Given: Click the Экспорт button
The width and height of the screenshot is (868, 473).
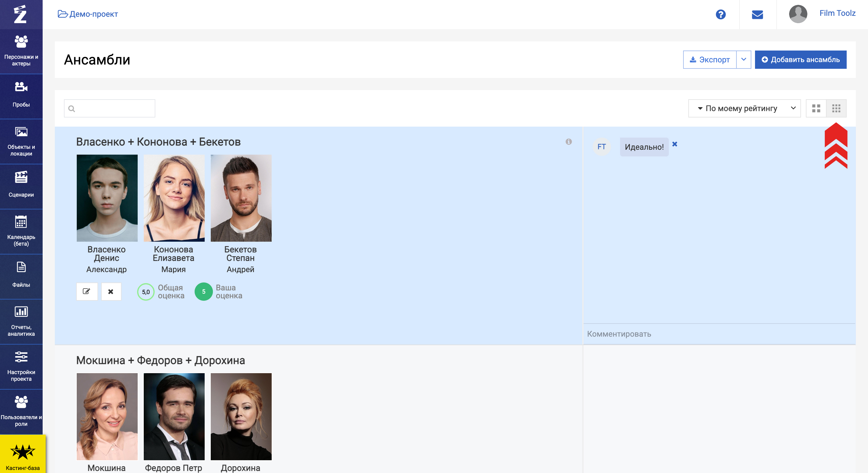Looking at the screenshot, I should coord(709,60).
